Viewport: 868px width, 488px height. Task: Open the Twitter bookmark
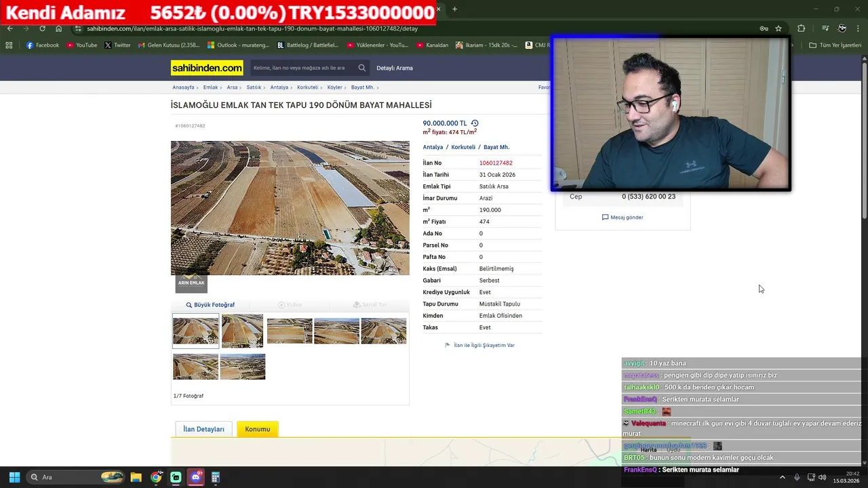117,45
